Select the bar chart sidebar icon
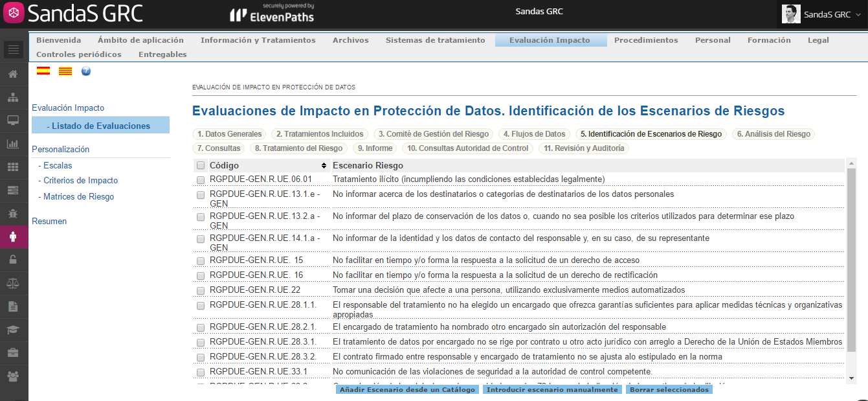Screen dimensions: 868x401 click(x=13, y=144)
